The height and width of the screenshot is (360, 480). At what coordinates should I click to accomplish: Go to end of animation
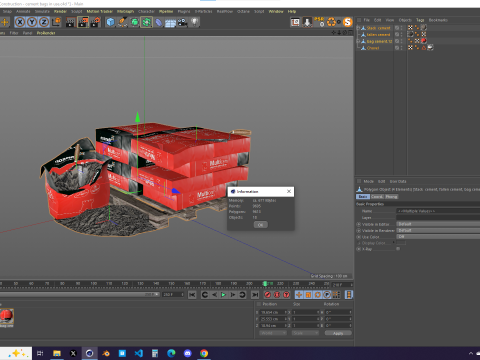click(x=255, y=295)
